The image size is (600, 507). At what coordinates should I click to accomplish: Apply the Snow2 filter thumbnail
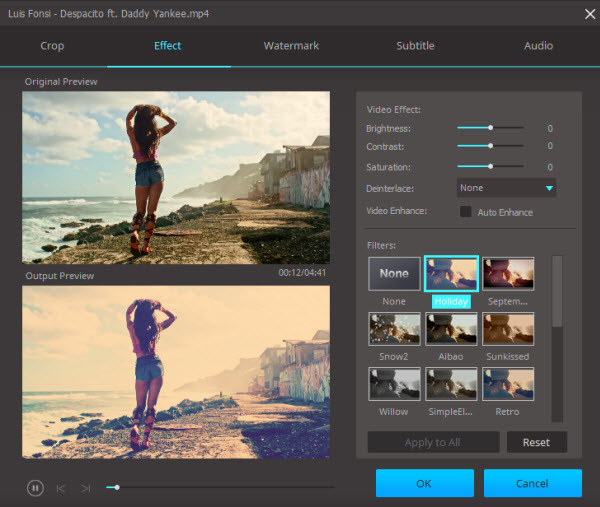click(394, 329)
